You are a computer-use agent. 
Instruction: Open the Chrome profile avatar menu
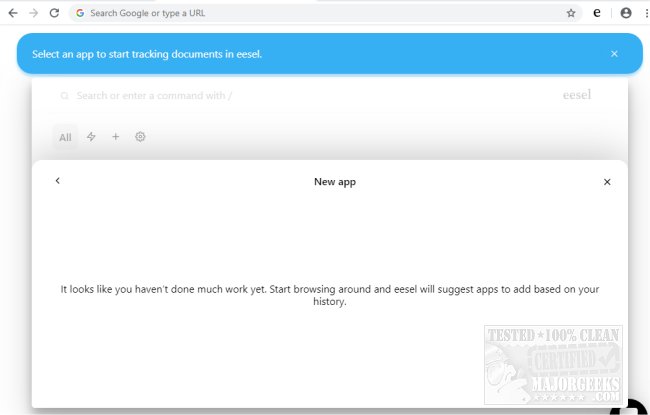(626, 13)
